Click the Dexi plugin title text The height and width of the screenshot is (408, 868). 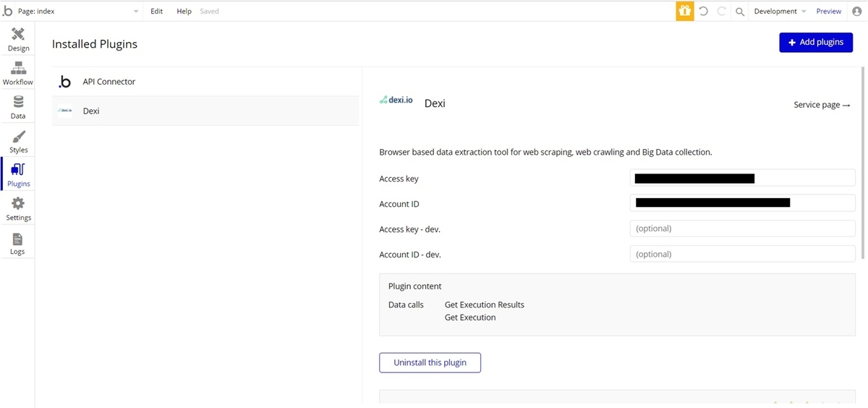click(x=435, y=103)
